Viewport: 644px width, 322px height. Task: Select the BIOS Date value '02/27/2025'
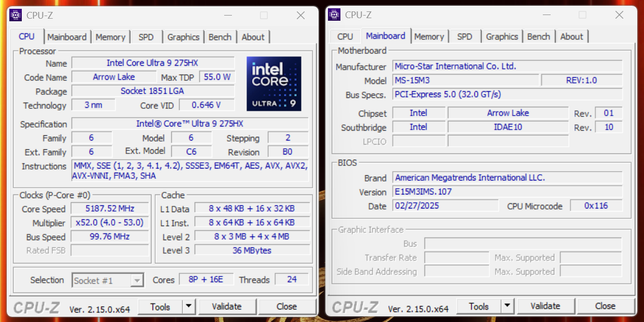[445, 206]
